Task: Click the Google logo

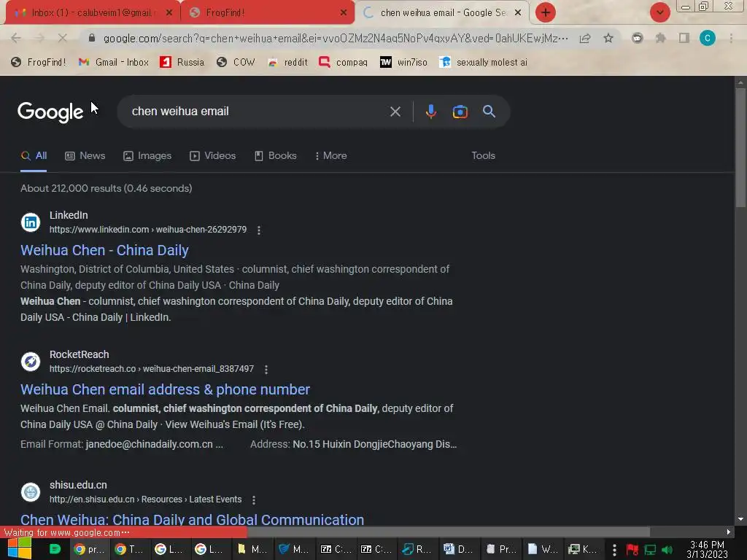Action: pyautogui.click(x=50, y=112)
